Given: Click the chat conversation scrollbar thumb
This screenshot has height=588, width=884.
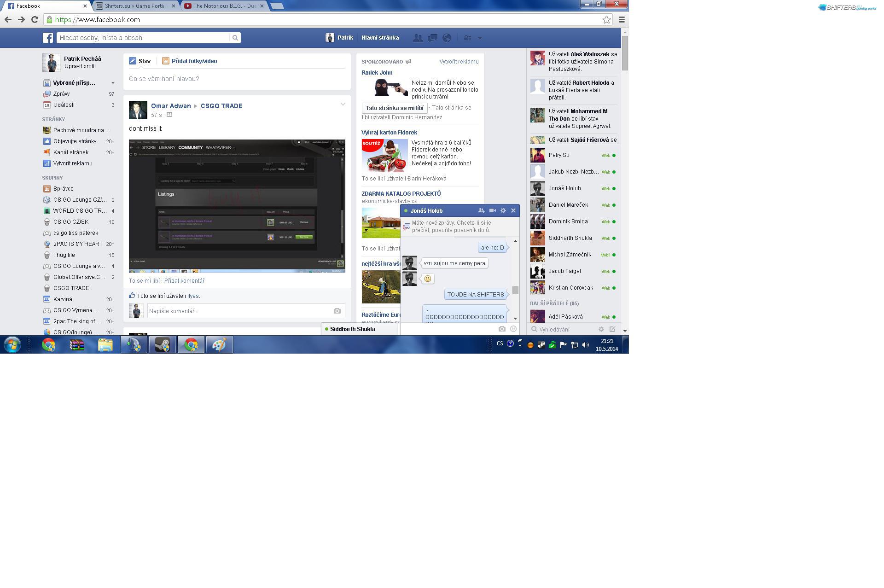Looking at the screenshot, I should (515, 290).
